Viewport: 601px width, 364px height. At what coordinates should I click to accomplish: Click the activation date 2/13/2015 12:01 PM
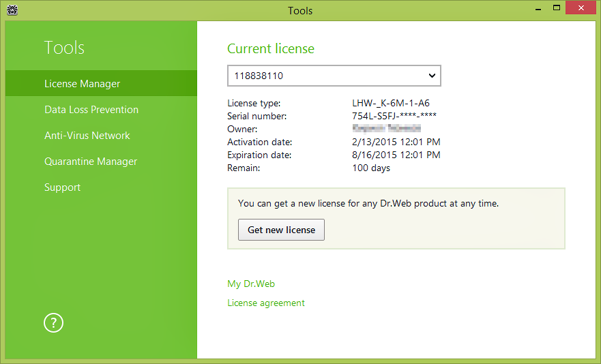(396, 142)
